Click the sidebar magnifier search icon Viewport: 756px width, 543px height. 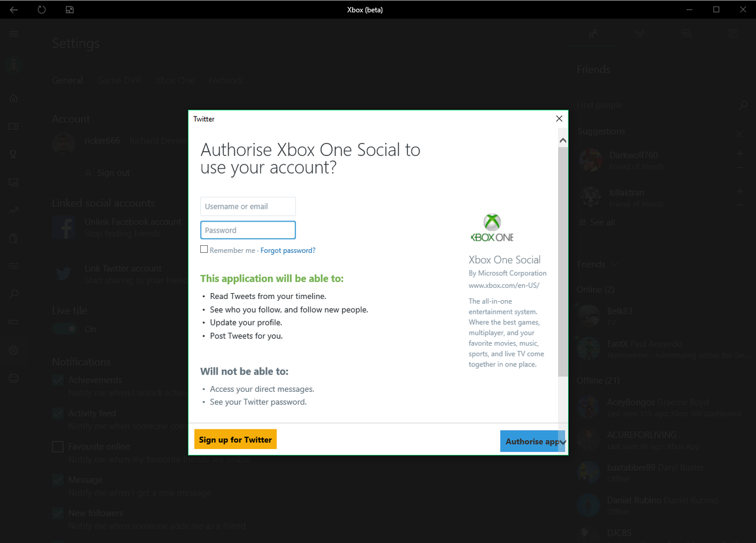pyautogui.click(x=14, y=294)
